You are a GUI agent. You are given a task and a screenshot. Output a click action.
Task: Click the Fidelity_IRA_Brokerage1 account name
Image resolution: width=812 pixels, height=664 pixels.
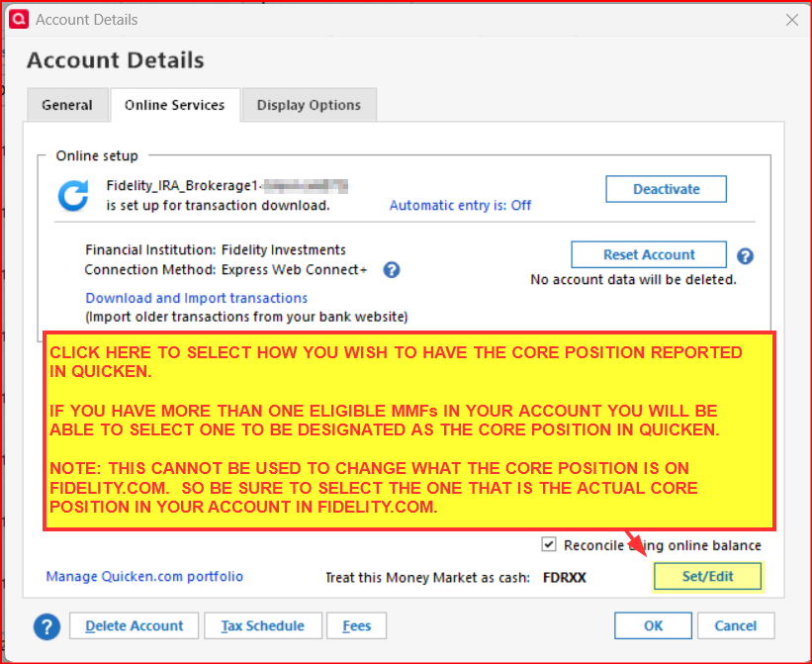[182, 186]
